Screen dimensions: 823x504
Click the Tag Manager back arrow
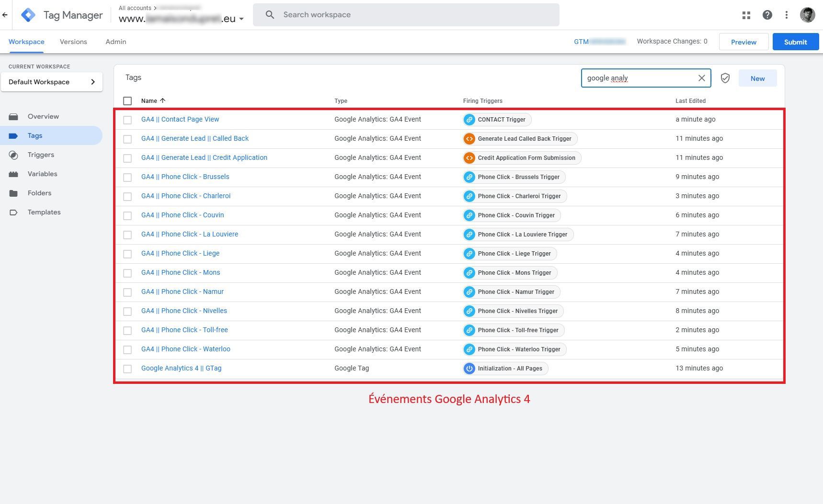5,15
